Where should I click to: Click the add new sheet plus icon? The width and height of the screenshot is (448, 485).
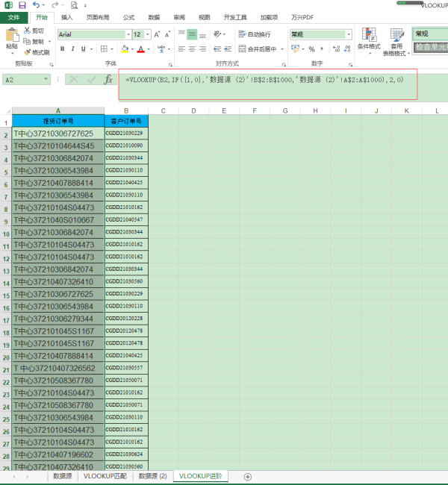click(248, 476)
